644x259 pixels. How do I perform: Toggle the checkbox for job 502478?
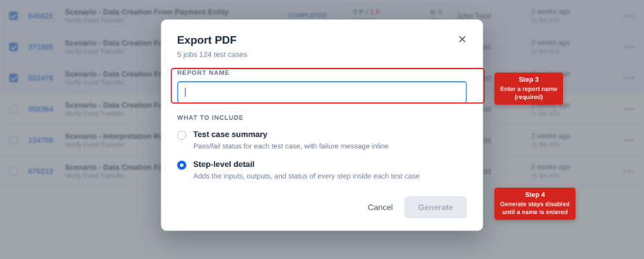[14, 78]
